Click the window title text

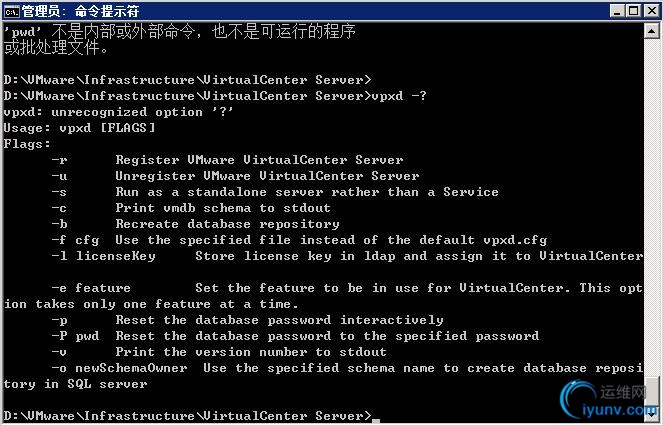[x=80, y=11]
